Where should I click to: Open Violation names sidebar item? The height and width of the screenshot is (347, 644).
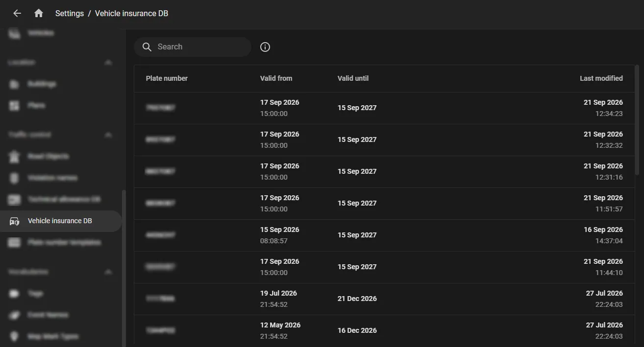click(x=61, y=178)
